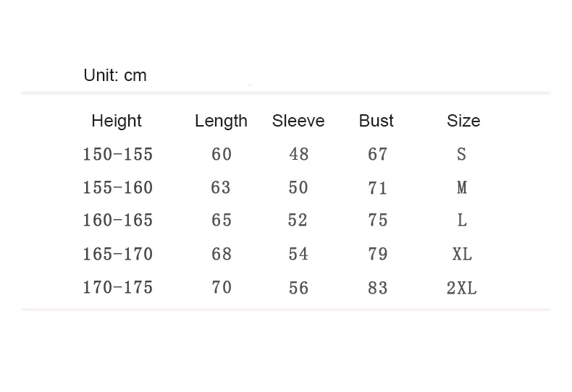Image resolution: width=572 pixels, height=392 pixels.
Task: Select the Unit: cm label
Action: point(115,75)
